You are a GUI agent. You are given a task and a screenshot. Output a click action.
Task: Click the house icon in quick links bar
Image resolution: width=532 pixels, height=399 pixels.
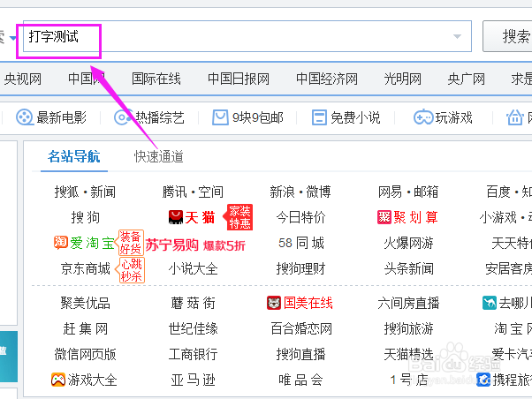coord(514,117)
